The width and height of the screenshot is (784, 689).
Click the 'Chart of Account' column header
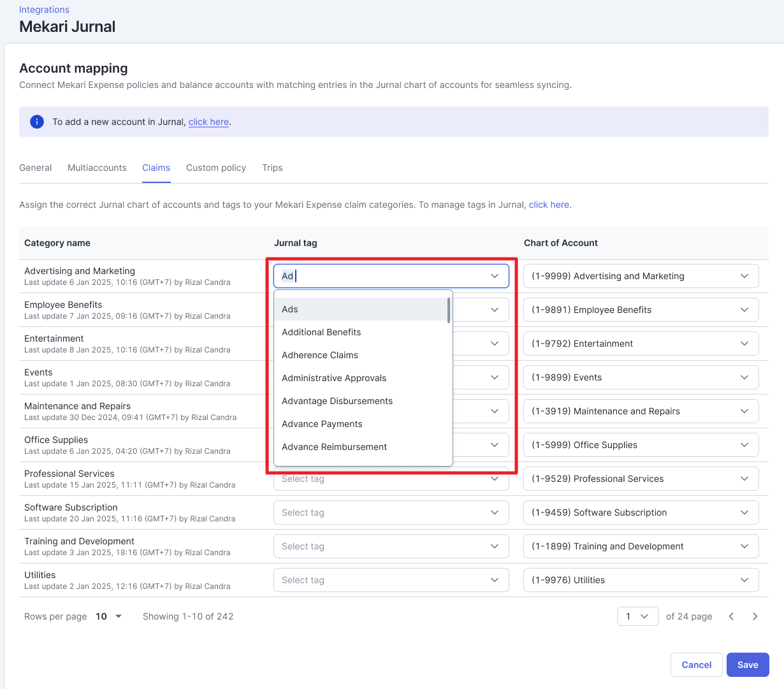pos(561,243)
